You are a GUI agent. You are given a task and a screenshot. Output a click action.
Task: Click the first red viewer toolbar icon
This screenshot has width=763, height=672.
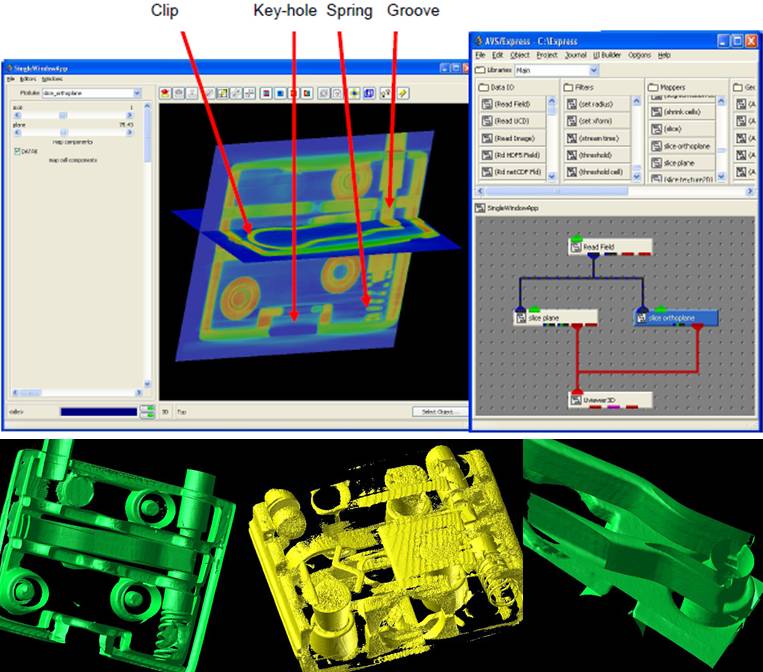pyautogui.click(x=165, y=93)
